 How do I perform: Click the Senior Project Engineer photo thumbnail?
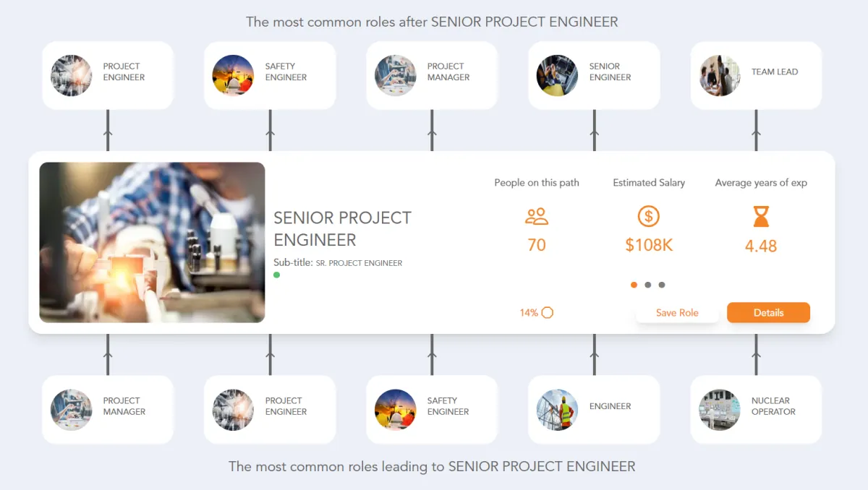point(151,241)
